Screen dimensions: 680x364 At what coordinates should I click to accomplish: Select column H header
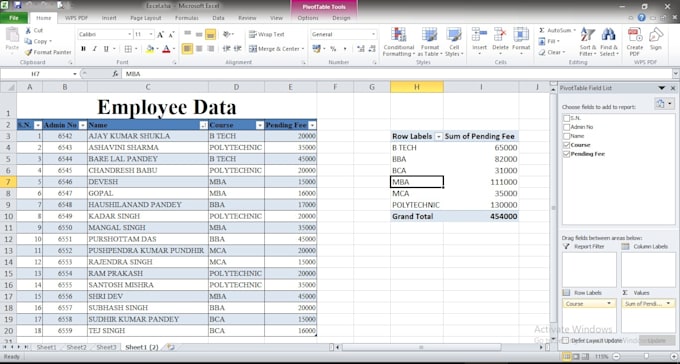point(416,87)
